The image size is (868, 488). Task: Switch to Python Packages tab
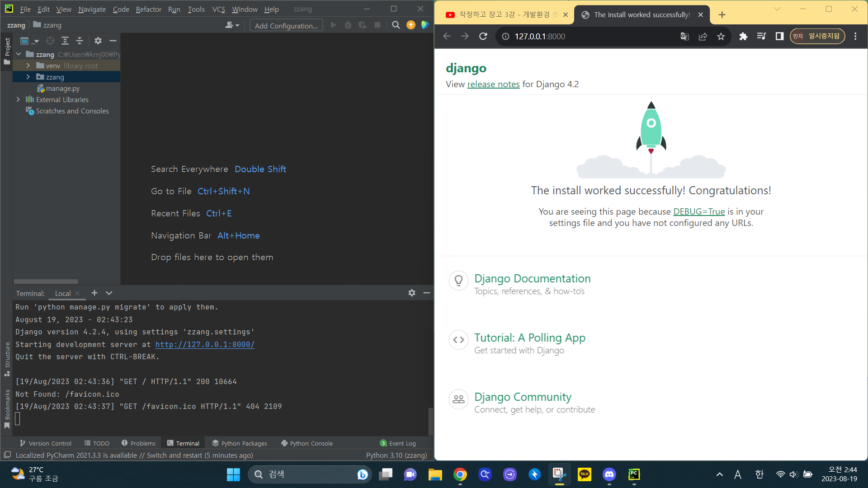coord(240,443)
